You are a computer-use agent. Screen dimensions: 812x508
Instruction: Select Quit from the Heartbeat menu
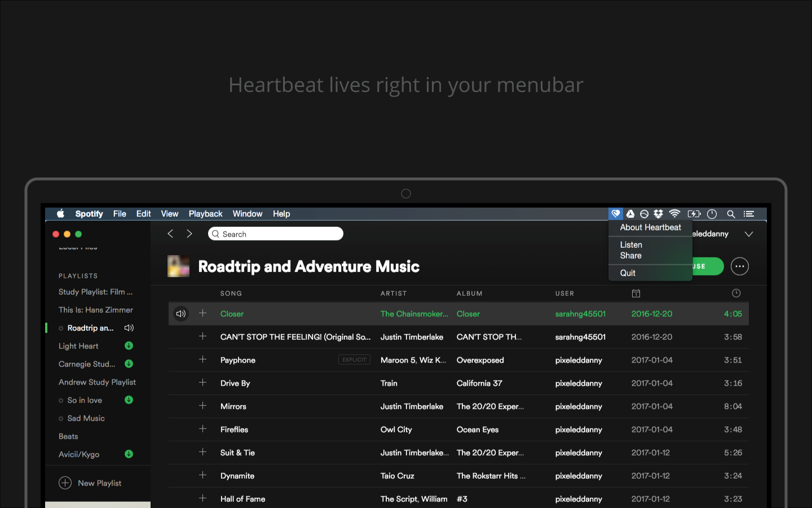coord(628,273)
